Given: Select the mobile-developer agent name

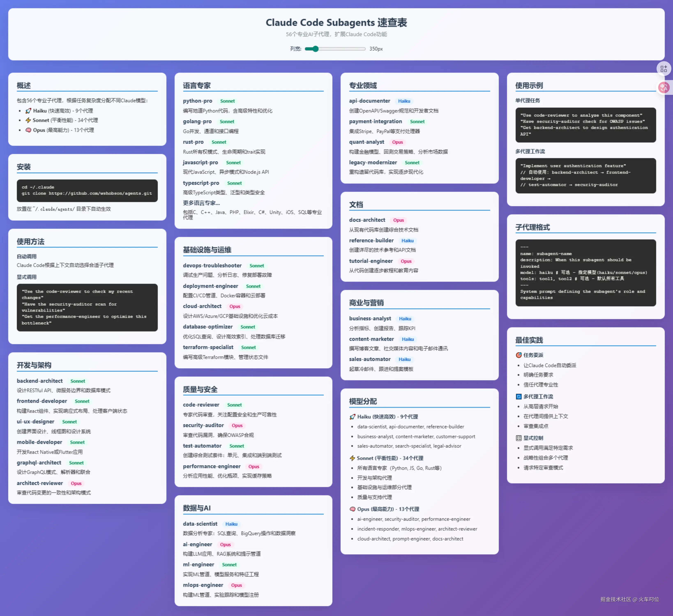Looking at the screenshot, I should 39,442.
